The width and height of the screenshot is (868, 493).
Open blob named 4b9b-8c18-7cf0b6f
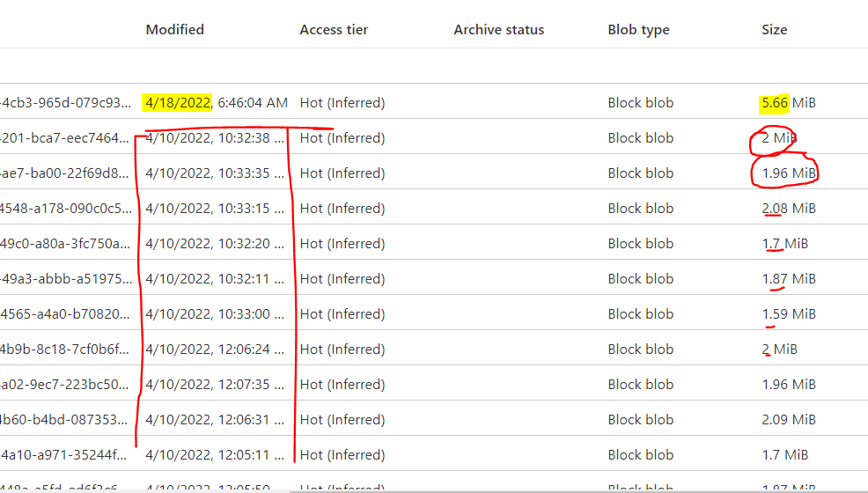pos(64,350)
